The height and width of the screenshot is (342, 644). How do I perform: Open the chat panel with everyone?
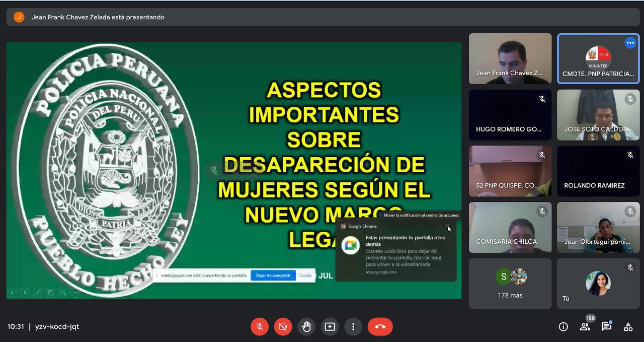click(x=607, y=327)
